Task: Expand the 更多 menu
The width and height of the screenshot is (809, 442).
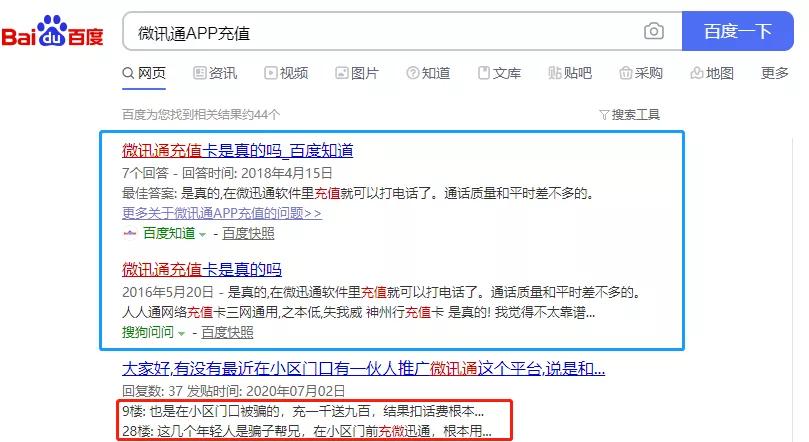Action: [774, 73]
